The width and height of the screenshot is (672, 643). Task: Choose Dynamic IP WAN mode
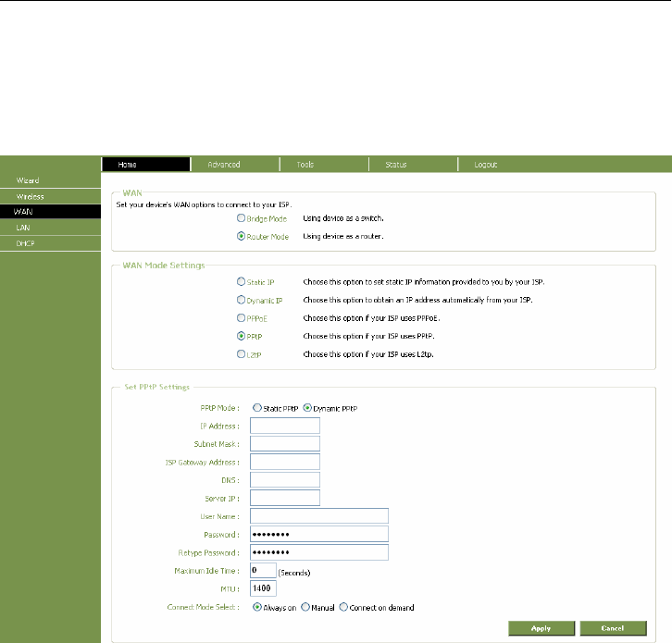tap(242, 301)
